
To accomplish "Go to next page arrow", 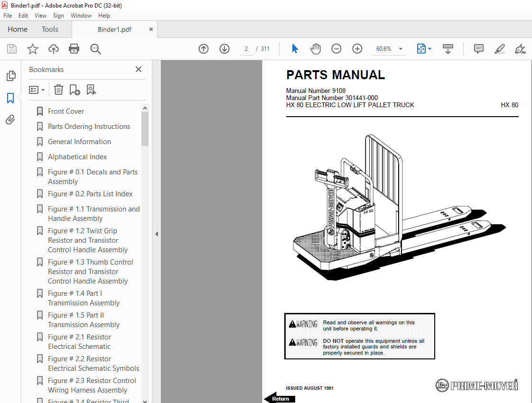I will click(224, 49).
